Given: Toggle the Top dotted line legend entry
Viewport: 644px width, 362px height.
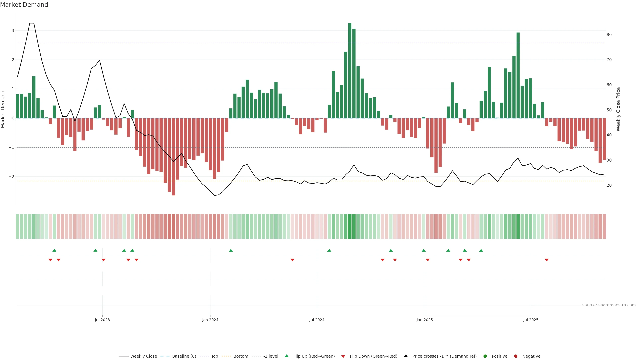Looking at the screenshot, I should click(214, 356).
